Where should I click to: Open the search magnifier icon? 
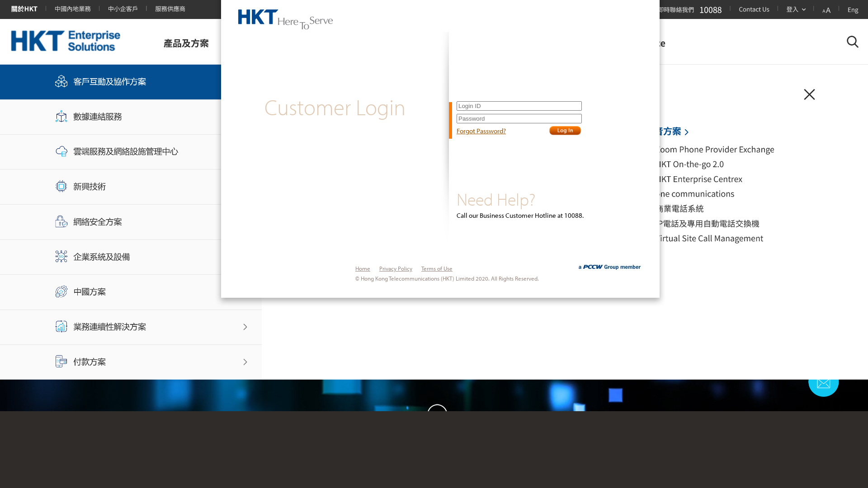coord(852,42)
